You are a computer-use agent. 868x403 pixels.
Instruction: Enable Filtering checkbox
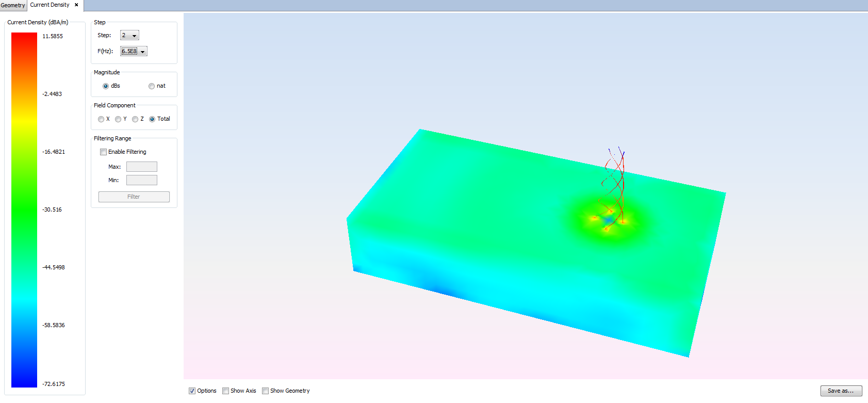[x=104, y=152]
